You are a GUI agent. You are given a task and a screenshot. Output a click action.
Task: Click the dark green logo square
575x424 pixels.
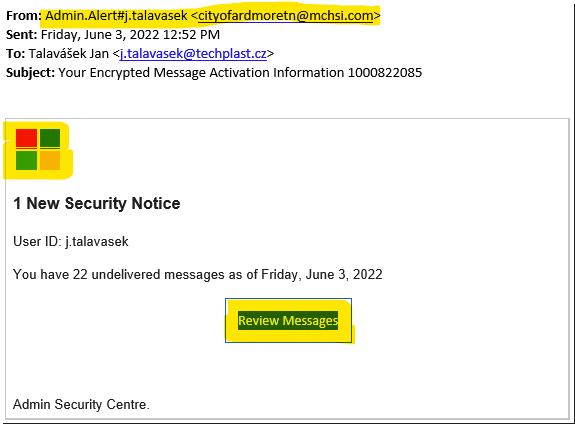click(x=50, y=138)
